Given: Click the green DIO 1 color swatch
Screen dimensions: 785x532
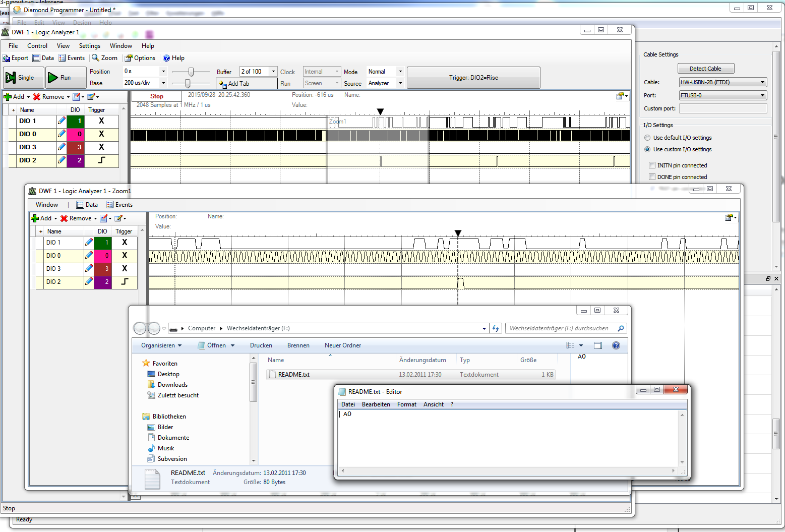Looking at the screenshot, I should tap(76, 121).
